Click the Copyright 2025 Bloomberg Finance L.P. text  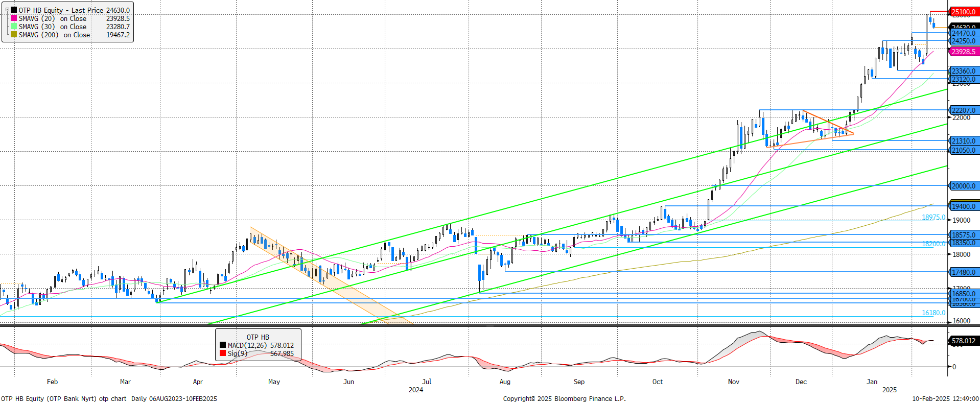click(x=564, y=398)
